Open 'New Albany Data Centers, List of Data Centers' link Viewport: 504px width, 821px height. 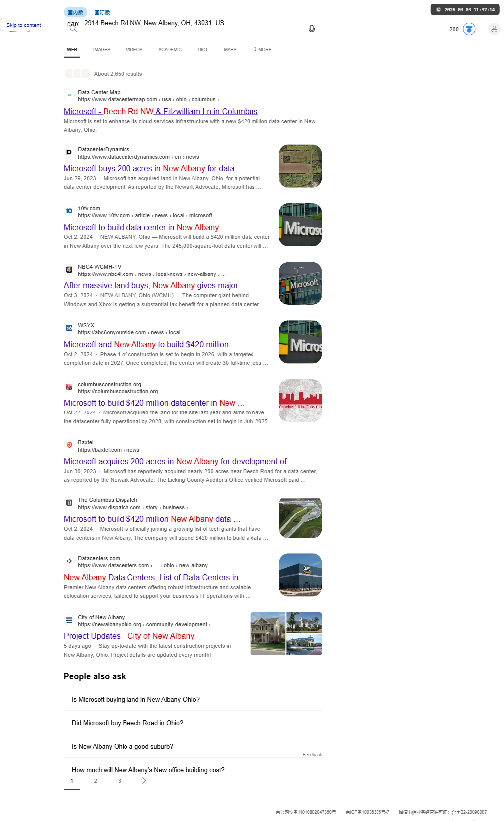click(156, 578)
